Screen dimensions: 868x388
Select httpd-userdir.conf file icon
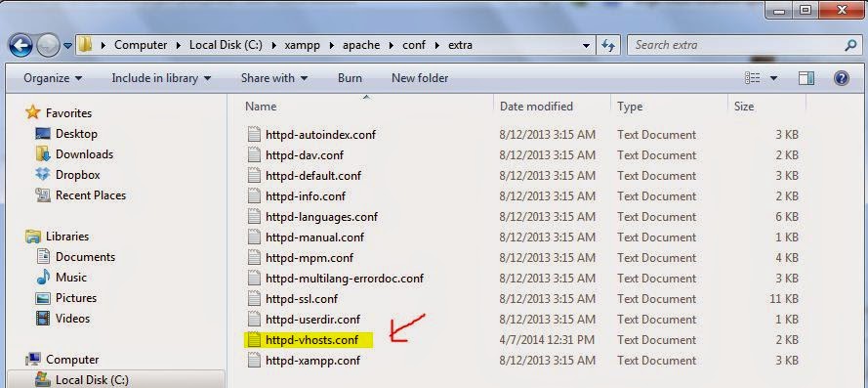[254, 320]
